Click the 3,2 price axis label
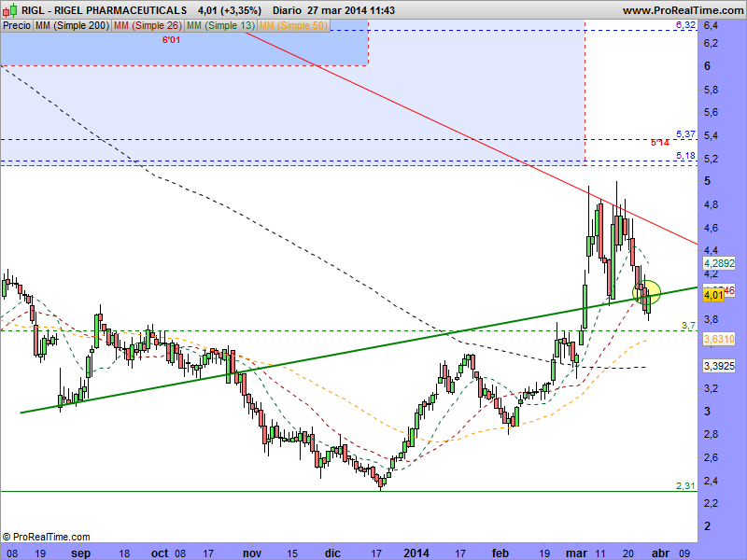 (x=712, y=388)
